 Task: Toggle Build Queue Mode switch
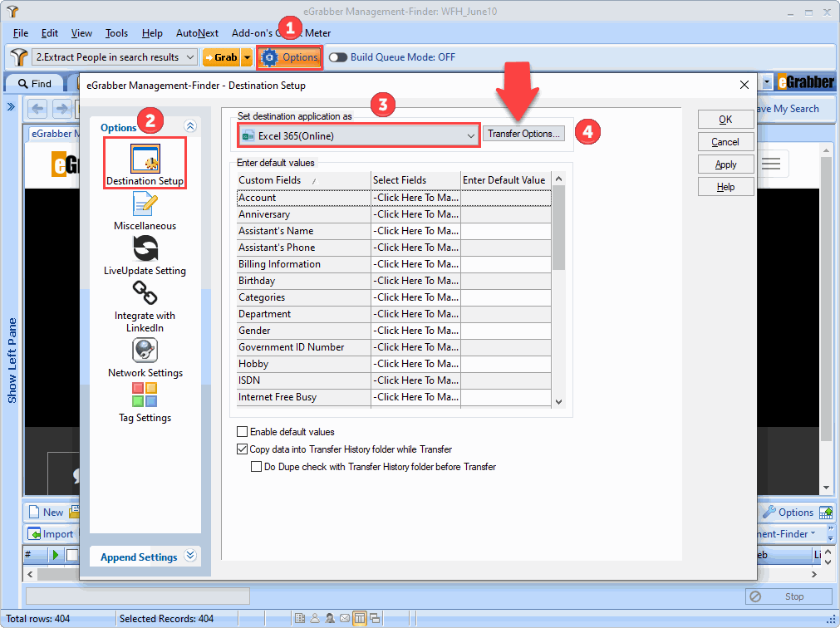tap(338, 57)
